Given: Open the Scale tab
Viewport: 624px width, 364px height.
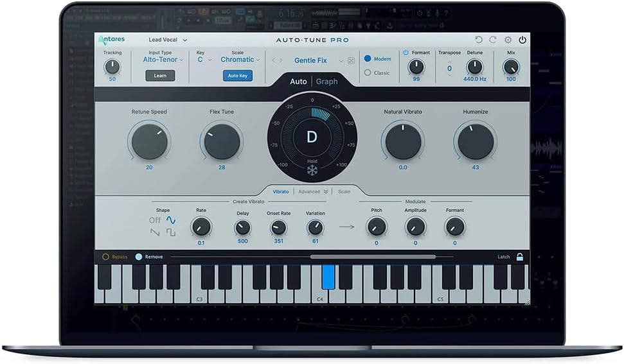Looking at the screenshot, I should pyautogui.click(x=344, y=191).
